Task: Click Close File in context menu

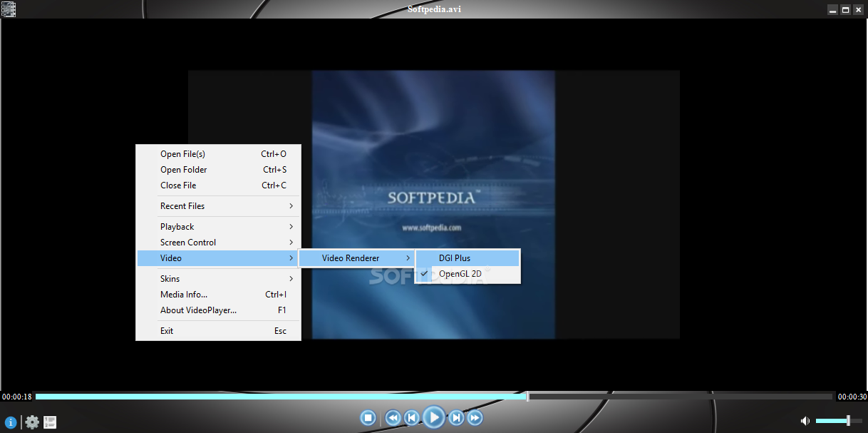Action: 218,185
